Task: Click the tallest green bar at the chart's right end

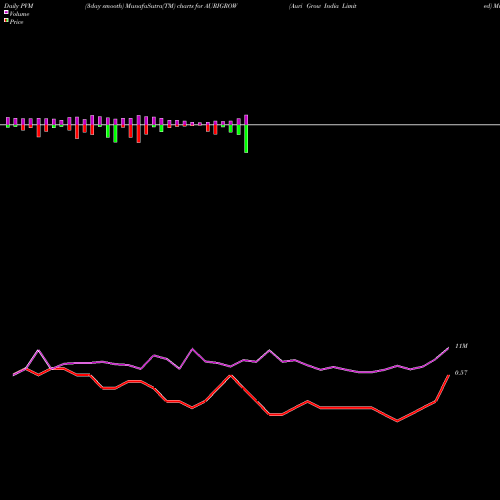Action: (246, 139)
